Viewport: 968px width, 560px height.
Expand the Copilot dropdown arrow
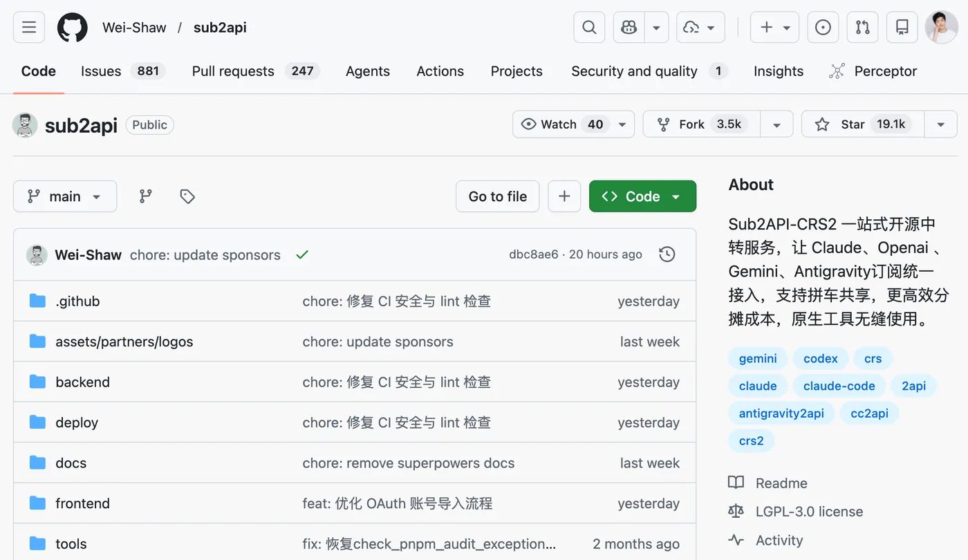[x=656, y=28]
